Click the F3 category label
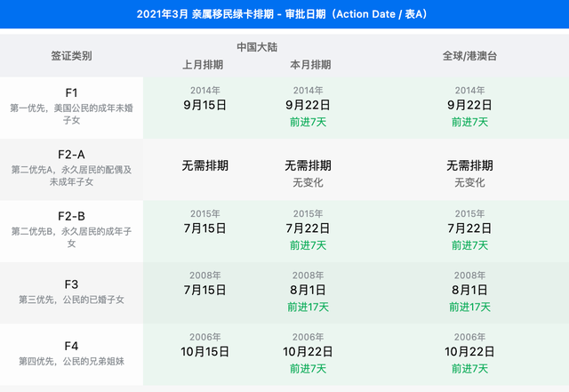This screenshot has height=392, width=569. click(x=71, y=284)
